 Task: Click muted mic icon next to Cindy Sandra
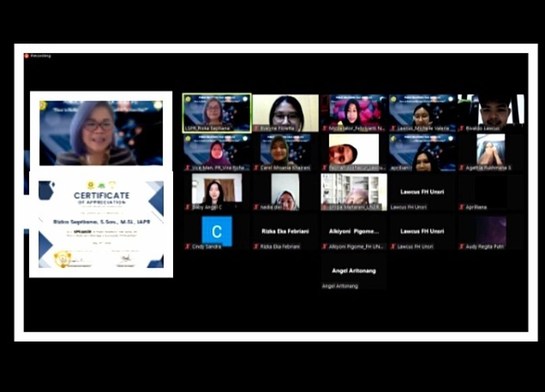tap(187, 247)
